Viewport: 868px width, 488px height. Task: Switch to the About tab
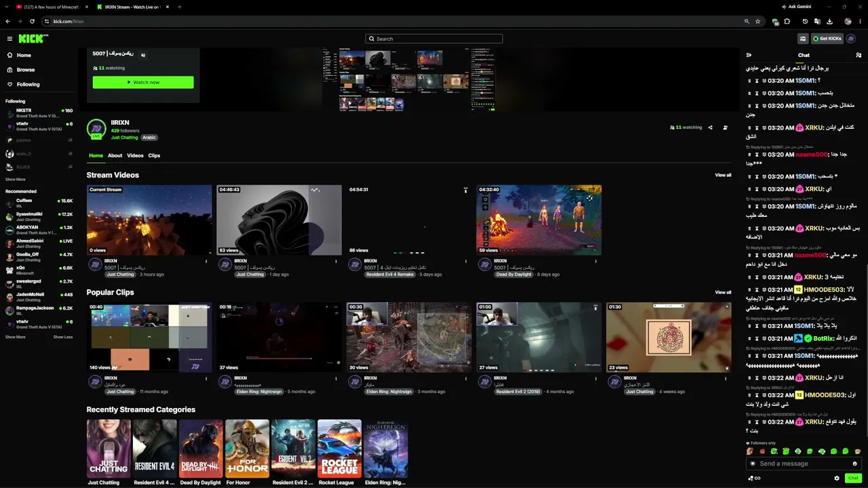(x=115, y=156)
